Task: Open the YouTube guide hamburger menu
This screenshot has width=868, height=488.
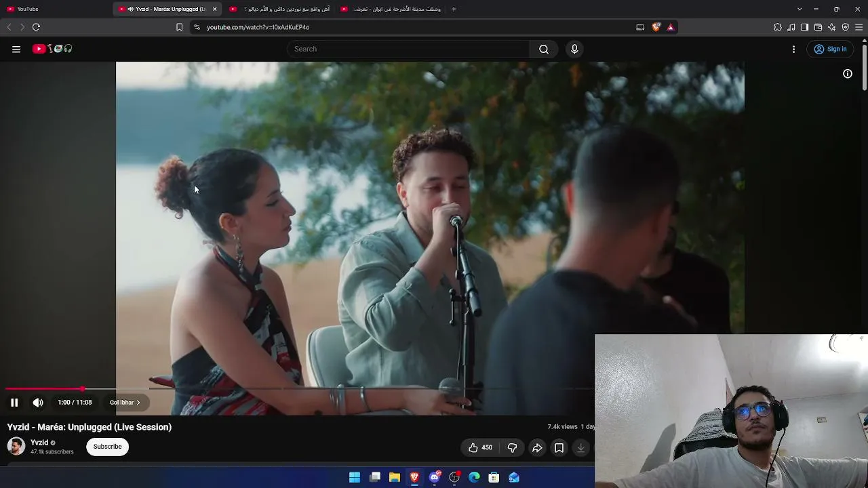Action: pyautogui.click(x=16, y=49)
